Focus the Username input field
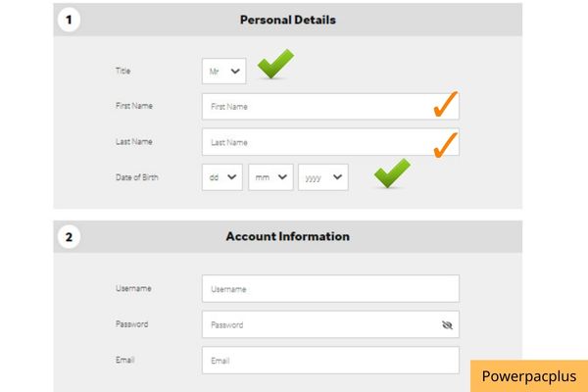Screen dimensions: 588x392 tap(330, 289)
